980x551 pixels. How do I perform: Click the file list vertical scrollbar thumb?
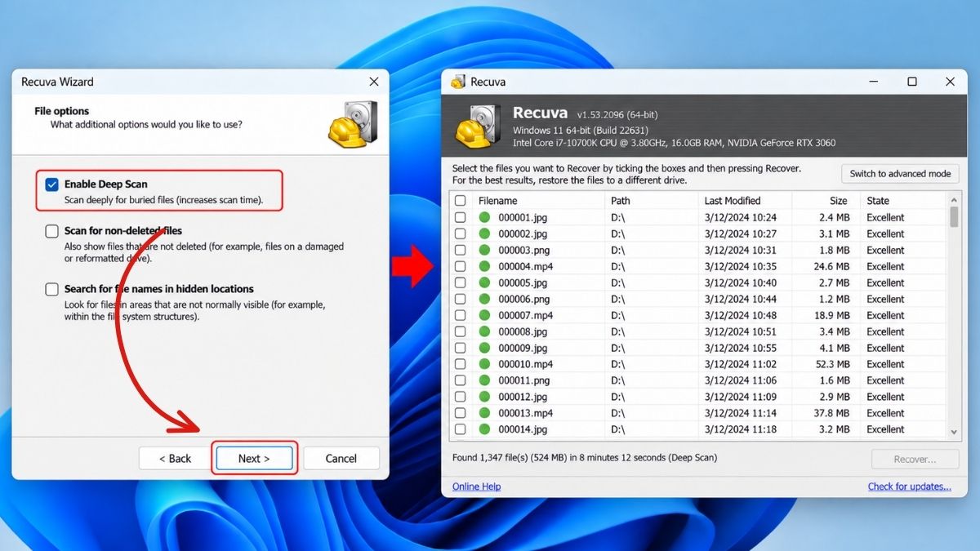(x=954, y=216)
